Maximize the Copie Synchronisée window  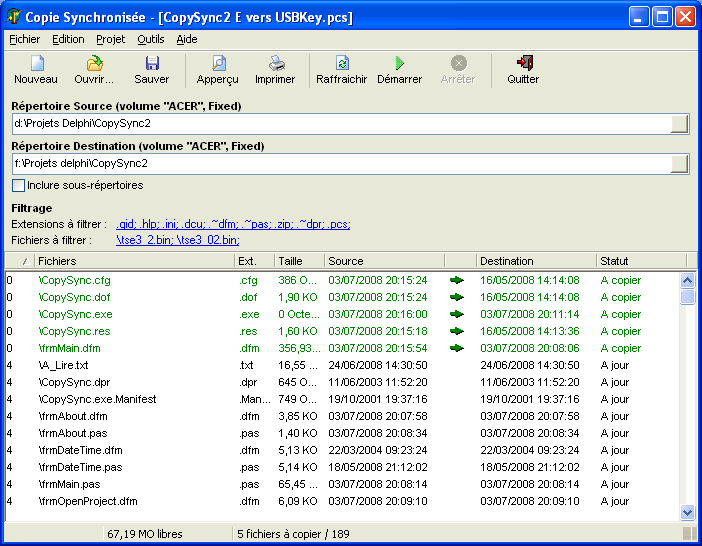[662, 17]
